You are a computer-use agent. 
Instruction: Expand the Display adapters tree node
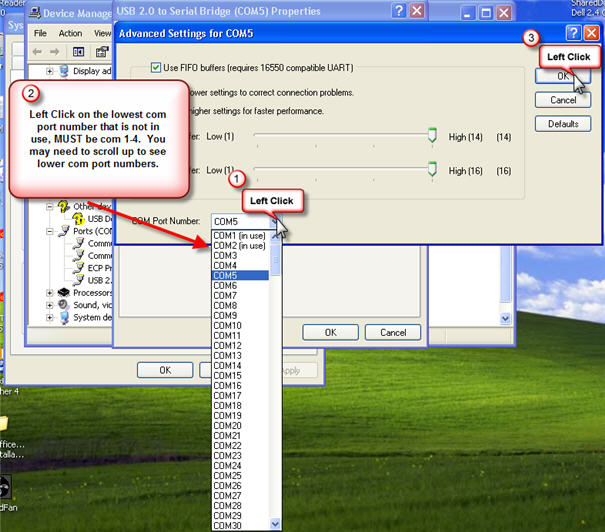click(49, 71)
